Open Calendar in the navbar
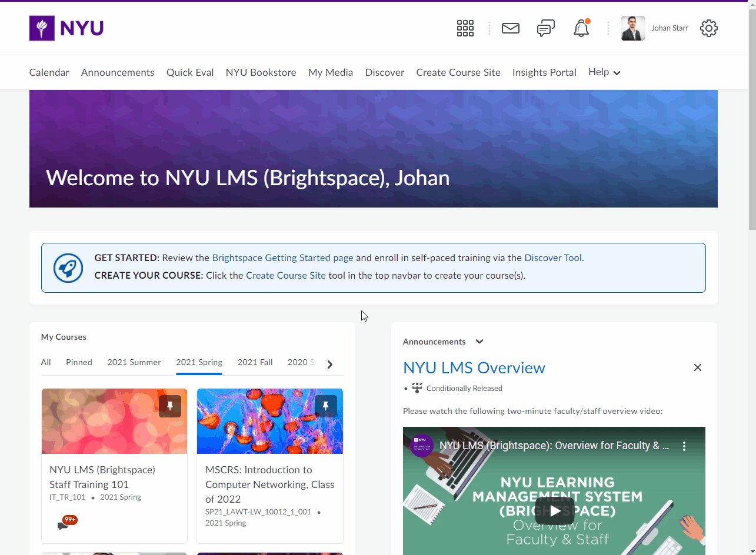Screen dimensions: 756x555 click(x=49, y=72)
